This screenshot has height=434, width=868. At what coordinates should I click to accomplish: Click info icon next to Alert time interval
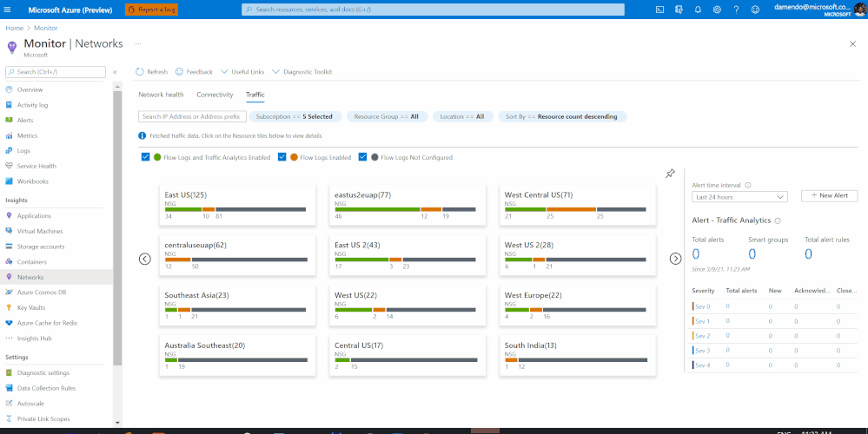(x=748, y=186)
